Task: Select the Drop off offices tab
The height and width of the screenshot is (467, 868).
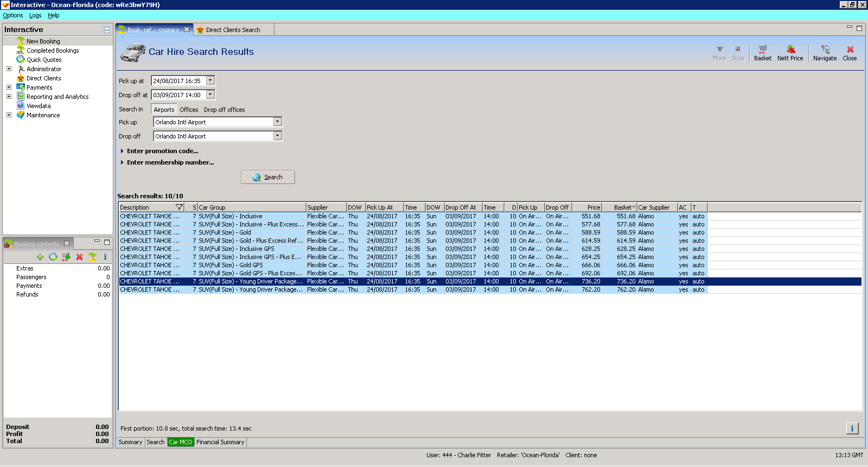Action: tap(225, 110)
